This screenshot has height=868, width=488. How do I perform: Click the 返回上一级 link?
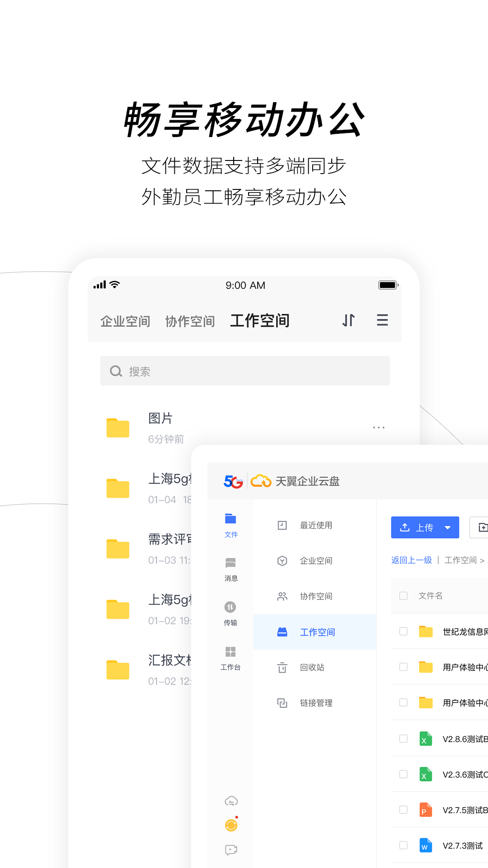pyautogui.click(x=411, y=560)
